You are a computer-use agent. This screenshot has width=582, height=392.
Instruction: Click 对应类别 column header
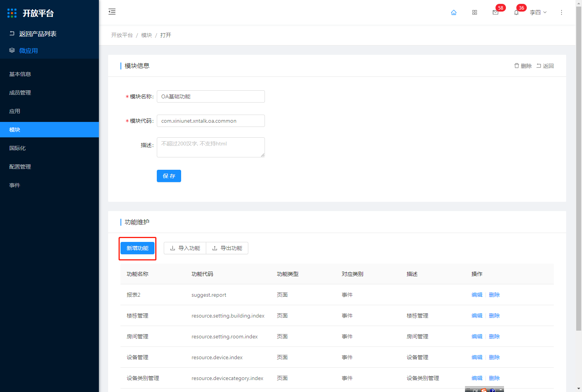[x=353, y=274]
